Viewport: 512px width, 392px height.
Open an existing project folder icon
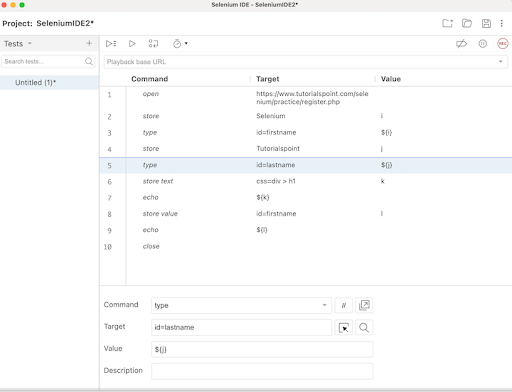click(x=467, y=23)
